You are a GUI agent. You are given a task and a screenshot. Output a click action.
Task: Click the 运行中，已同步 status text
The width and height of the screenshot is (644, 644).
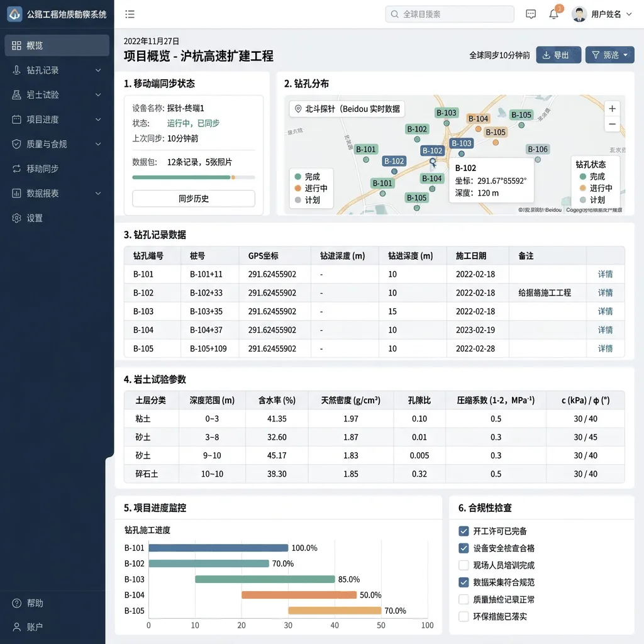tap(193, 123)
